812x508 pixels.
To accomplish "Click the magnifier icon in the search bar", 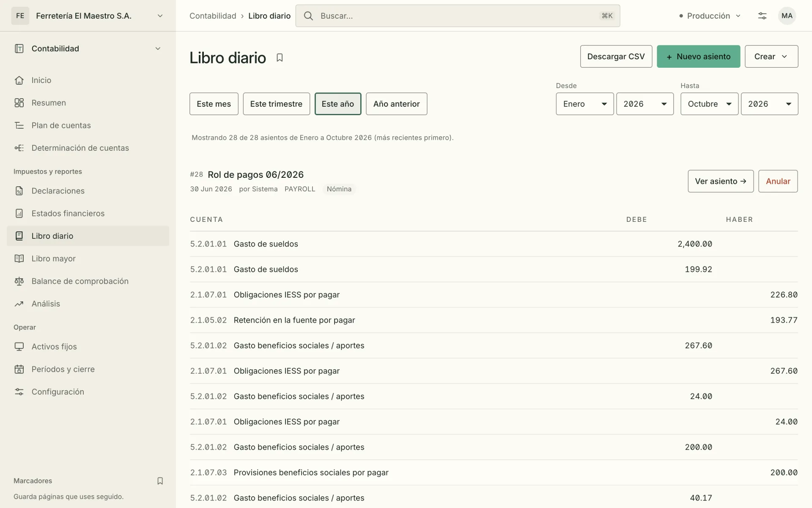I will tap(308, 16).
